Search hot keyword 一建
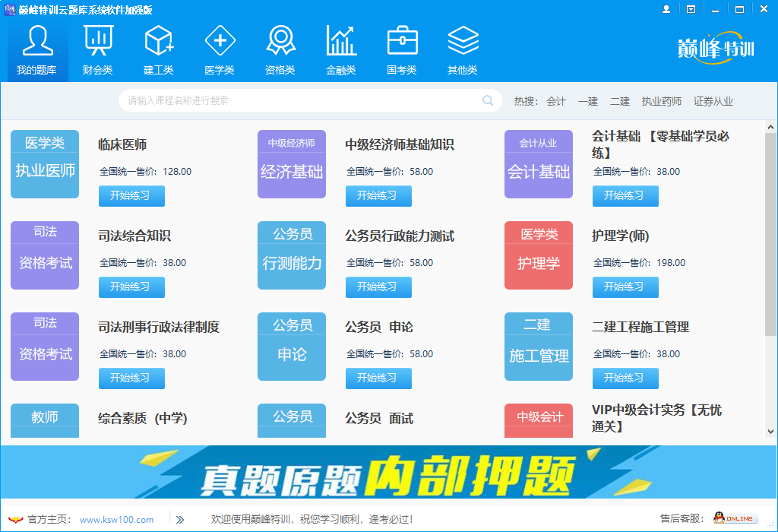This screenshot has height=532, width=778. tap(588, 101)
